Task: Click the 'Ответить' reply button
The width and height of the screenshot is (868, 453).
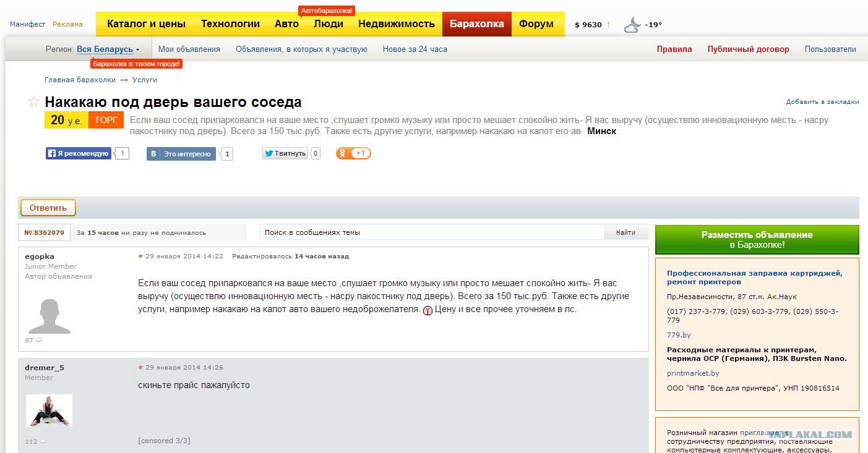Action: [48, 208]
